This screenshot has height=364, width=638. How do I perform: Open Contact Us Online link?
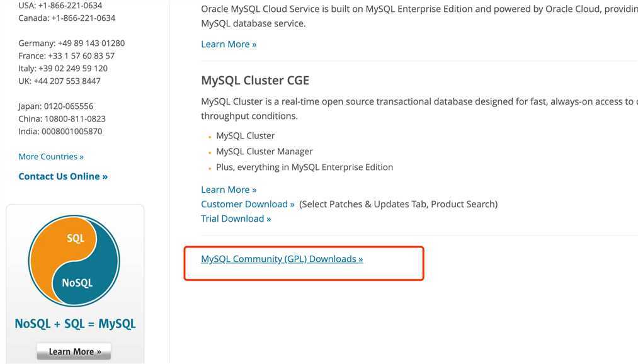(x=63, y=176)
